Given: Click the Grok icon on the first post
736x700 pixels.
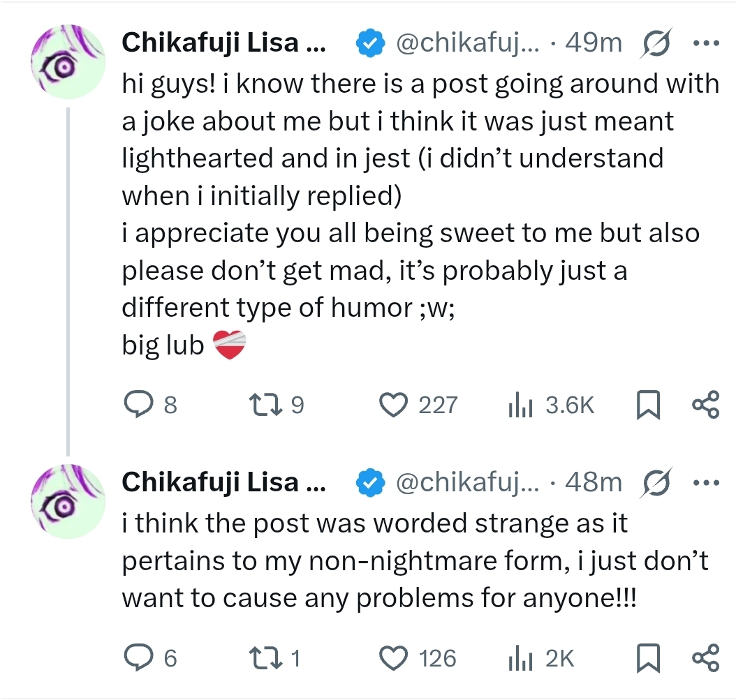Looking at the screenshot, I should [654, 43].
